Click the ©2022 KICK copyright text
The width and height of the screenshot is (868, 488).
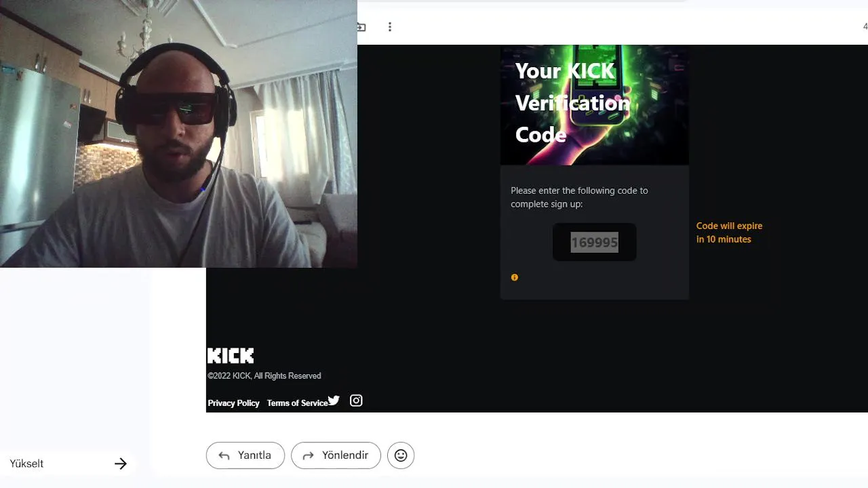[x=264, y=376]
